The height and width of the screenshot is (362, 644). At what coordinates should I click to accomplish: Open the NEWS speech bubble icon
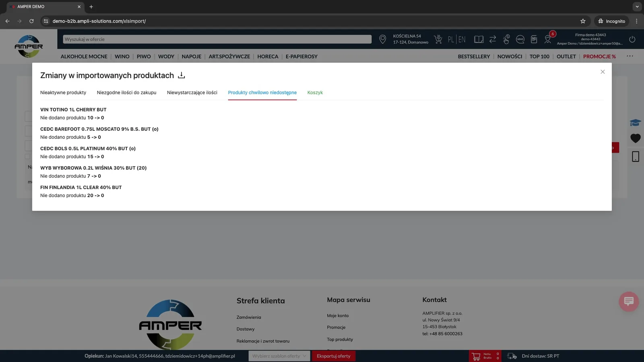point(520,39)
